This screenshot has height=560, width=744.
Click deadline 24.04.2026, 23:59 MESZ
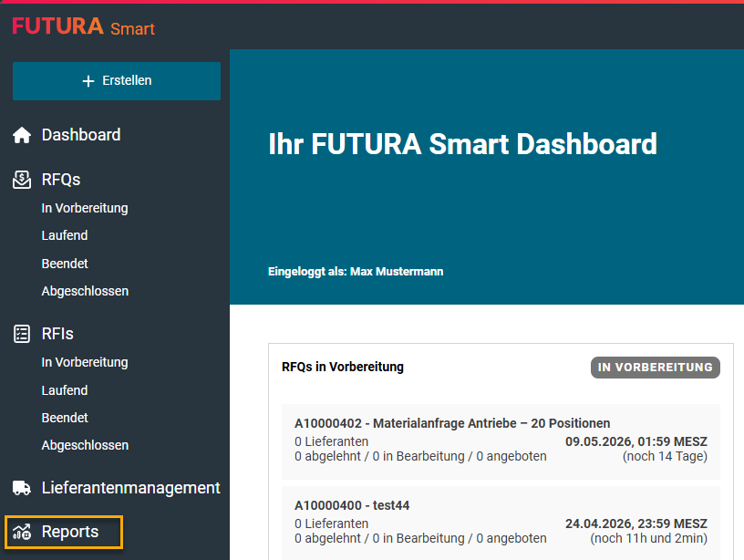[636, 524]
